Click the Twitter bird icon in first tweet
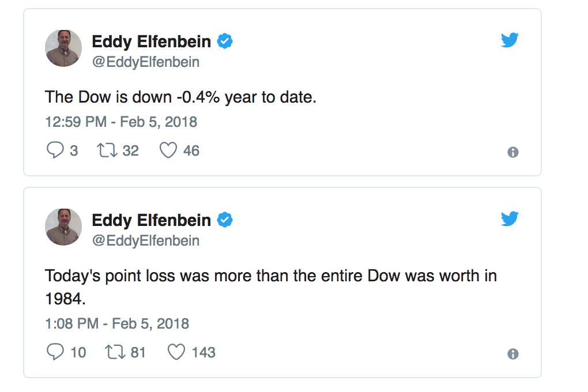Image resolution: width=588 pixels, height=392 pixels. coord(510,40)
